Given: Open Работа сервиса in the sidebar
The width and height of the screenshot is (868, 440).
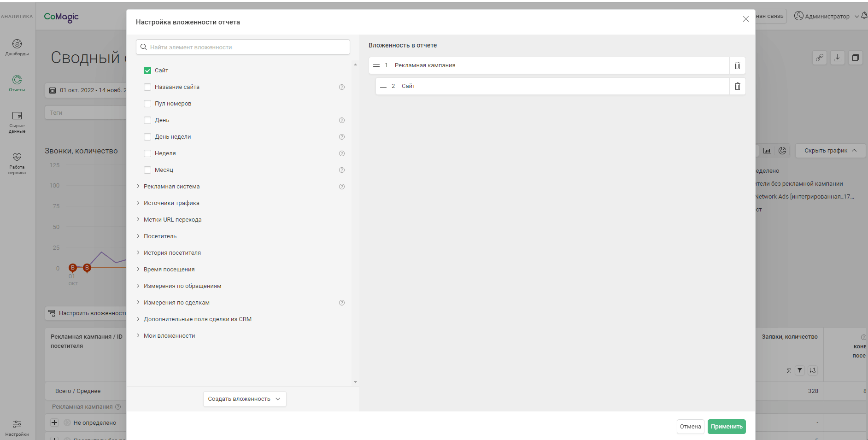Looking at the screenshot, I should (17, 163).
